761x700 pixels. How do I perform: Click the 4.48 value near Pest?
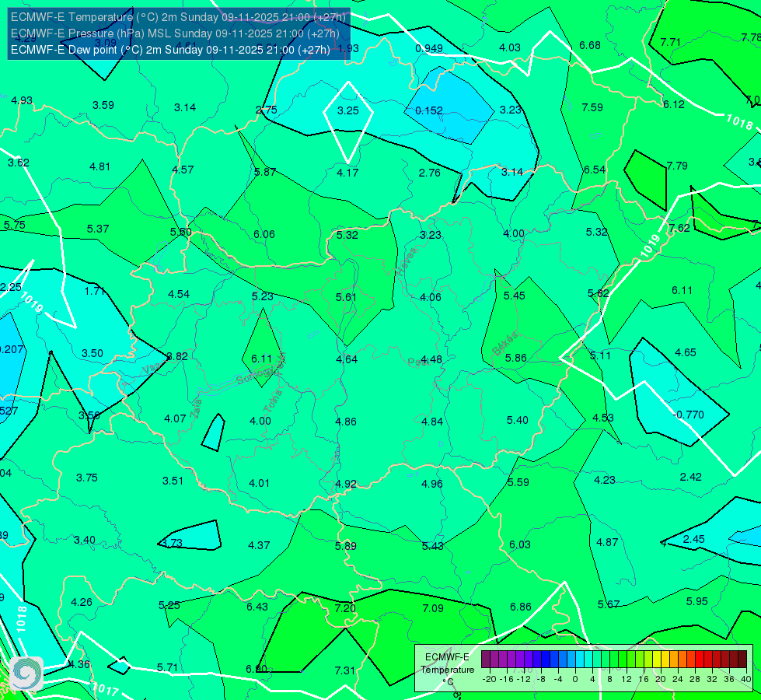(x=431, y=359)
